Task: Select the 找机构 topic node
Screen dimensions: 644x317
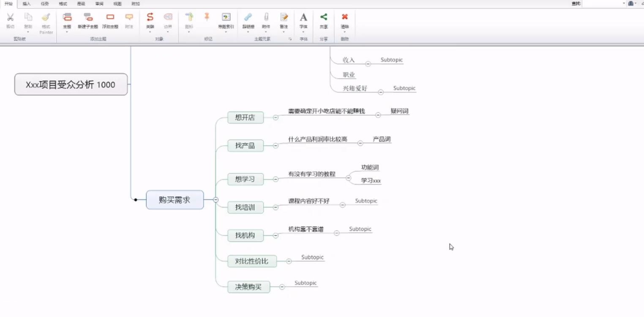Action: pos(246,235)
